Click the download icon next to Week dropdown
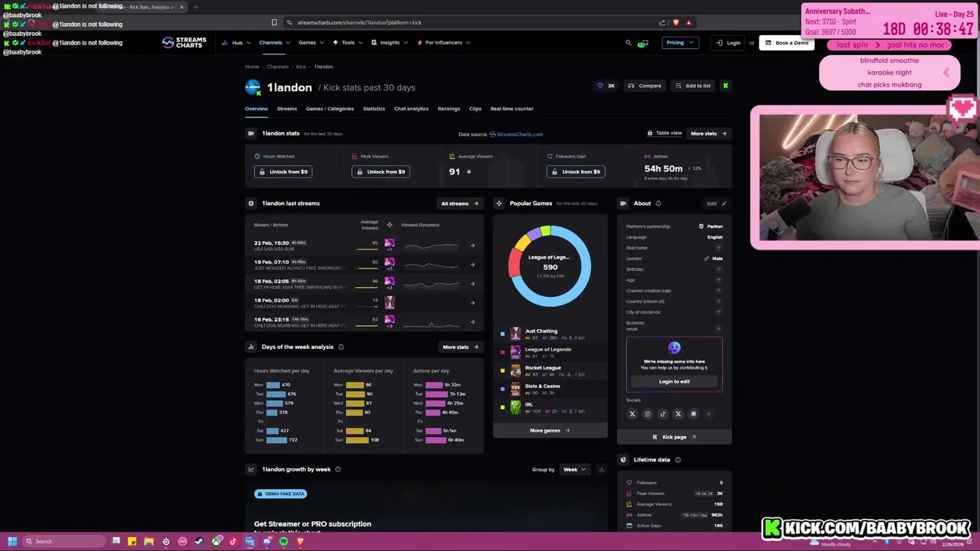The width and height of the screenshot is (980, 551). (x=601, y=469)
